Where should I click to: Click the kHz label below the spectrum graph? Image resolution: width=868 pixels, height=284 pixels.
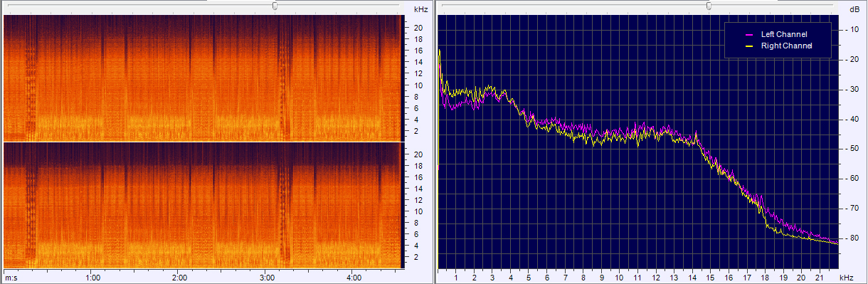tap(845, 278)
